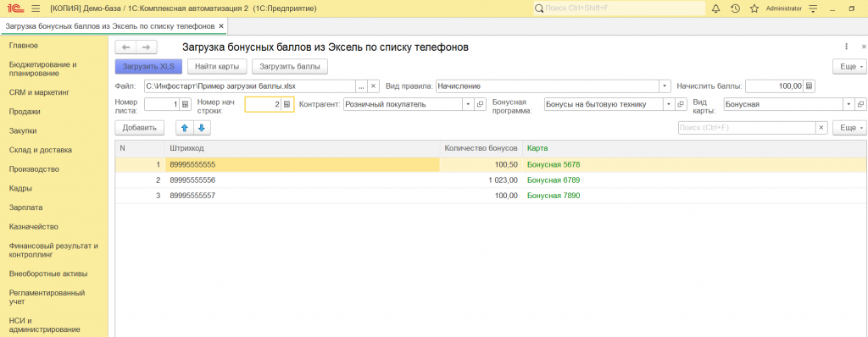This screenshot has width=868, height=337.
Task: Open the Кадры section
Action: (x=20, y=188)
